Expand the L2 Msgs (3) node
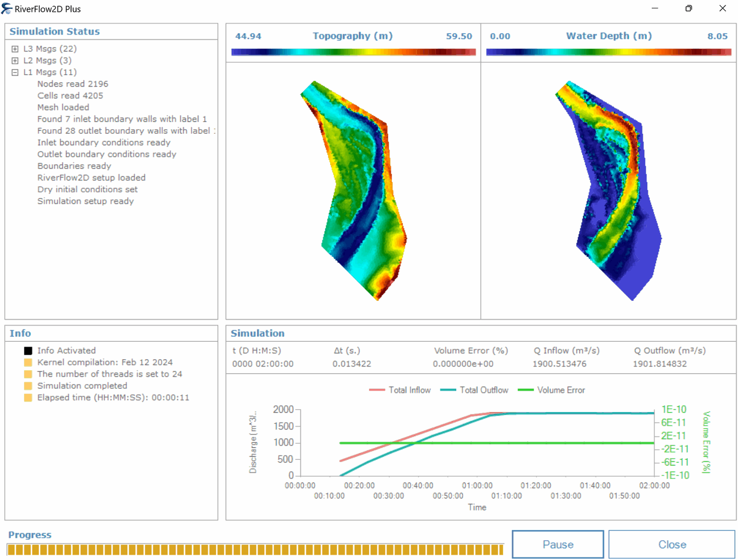Viewport: 738px width, 560px height. click(15, 60)
